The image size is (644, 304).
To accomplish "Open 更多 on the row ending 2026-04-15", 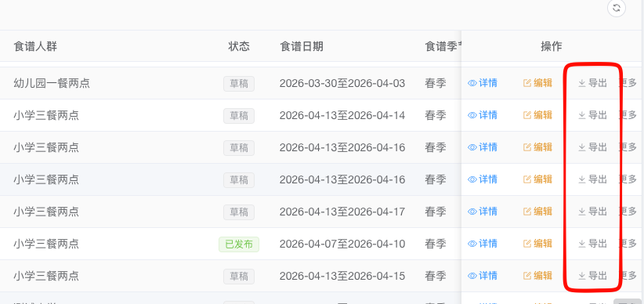I will [x=628, y=276].
